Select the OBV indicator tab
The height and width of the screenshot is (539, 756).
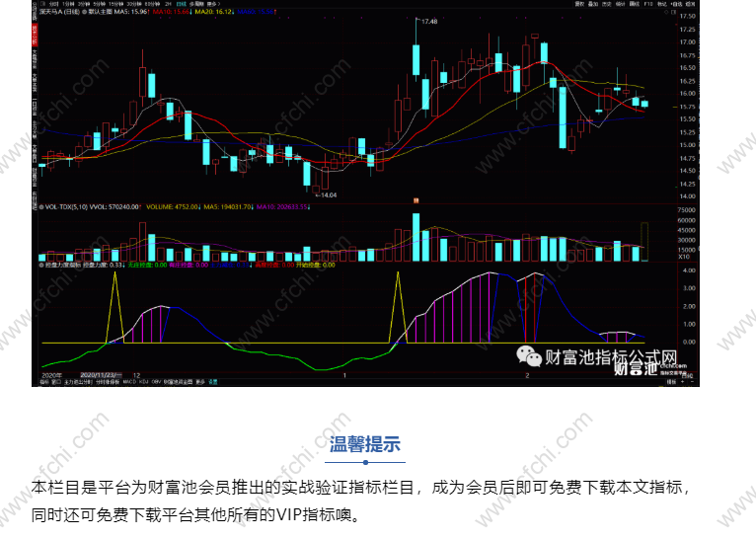(x=156, y=382)
